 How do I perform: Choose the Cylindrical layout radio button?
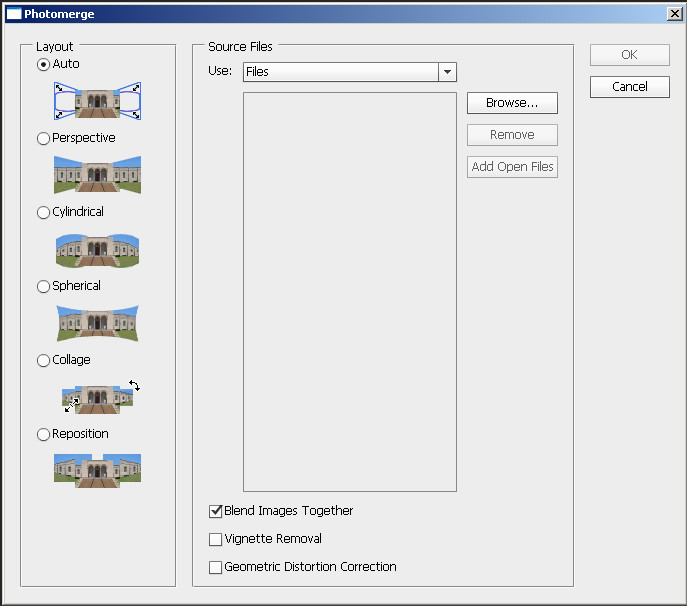pyautogui.click(x=43, y=213)
